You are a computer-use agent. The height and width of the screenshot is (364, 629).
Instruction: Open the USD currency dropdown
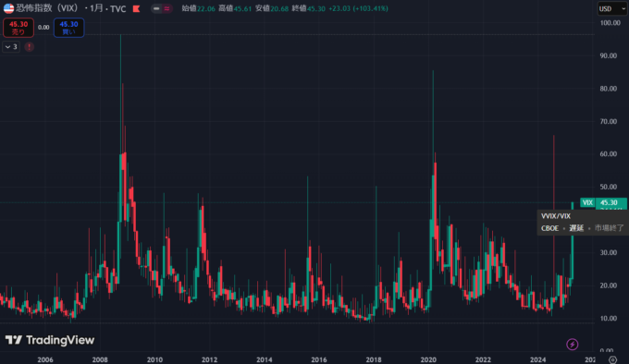(x=611, y=8)
